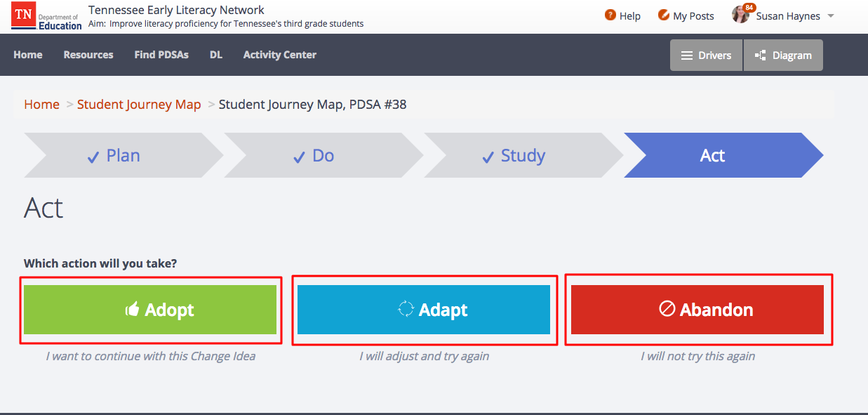Image resolution: width=868 pixels, height=415 pixels.
Task: Expand the Susan Haynes account dropdown arrow
Action: click(x=830, y=15)
